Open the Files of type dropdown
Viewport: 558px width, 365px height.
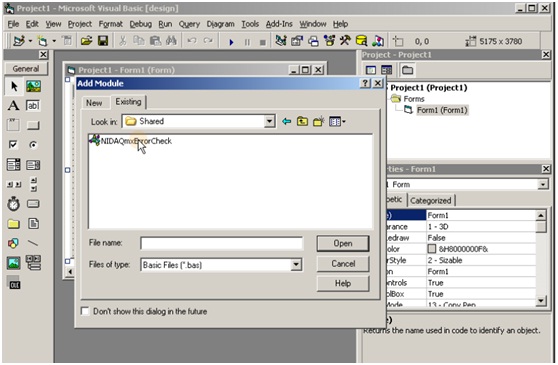coord(296,265)
